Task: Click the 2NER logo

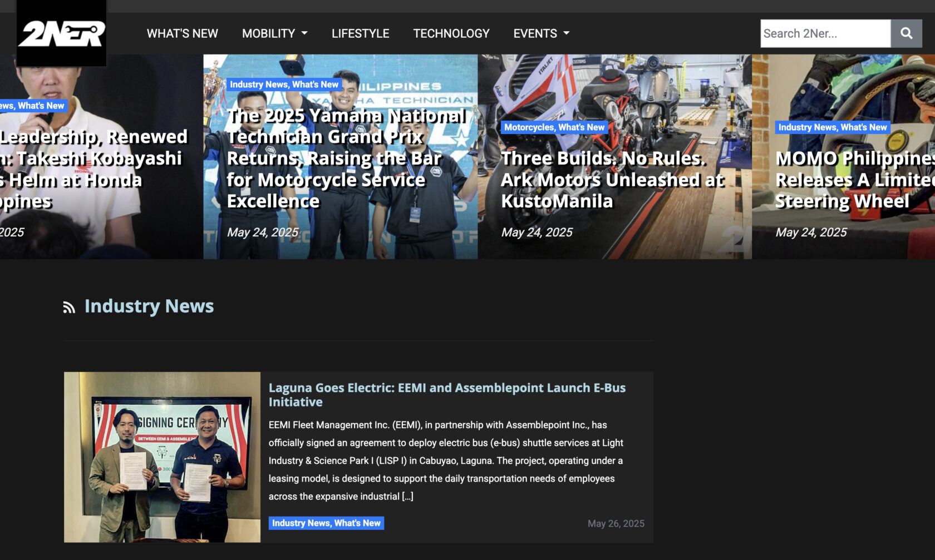Action: tap(61, 33)
